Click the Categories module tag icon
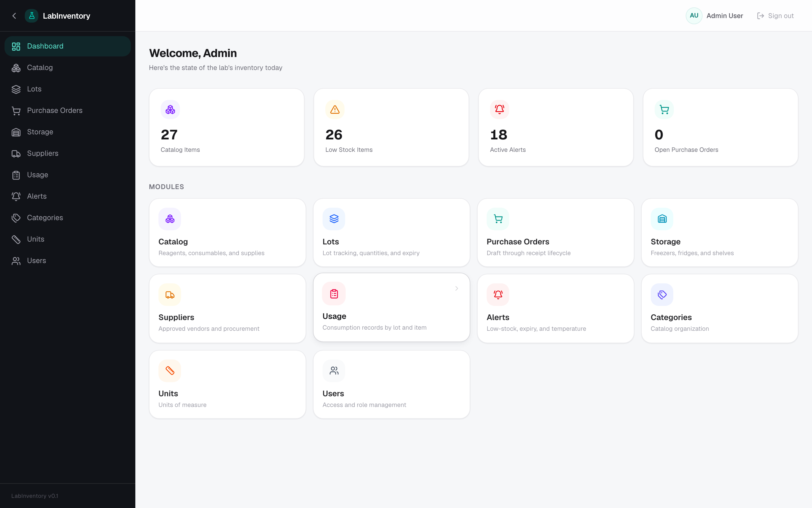Image resolution: width=812 pixels, height=508 pixels. tap(662, 295)
